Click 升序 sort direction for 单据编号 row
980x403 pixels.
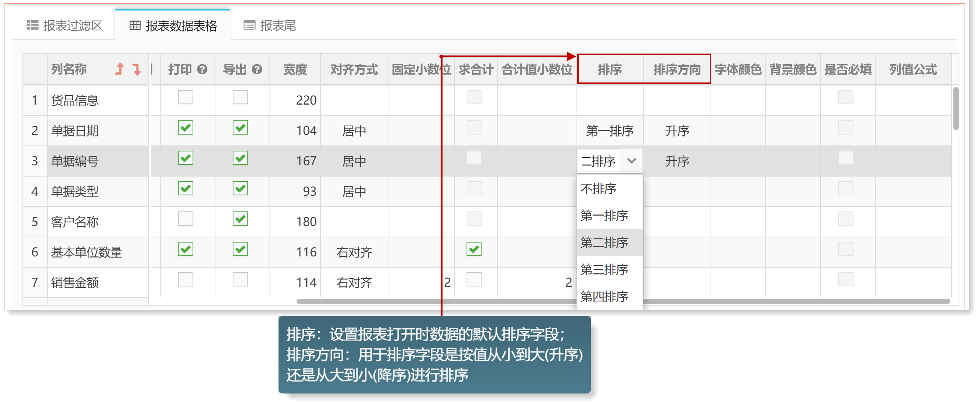tap(677, 161)
